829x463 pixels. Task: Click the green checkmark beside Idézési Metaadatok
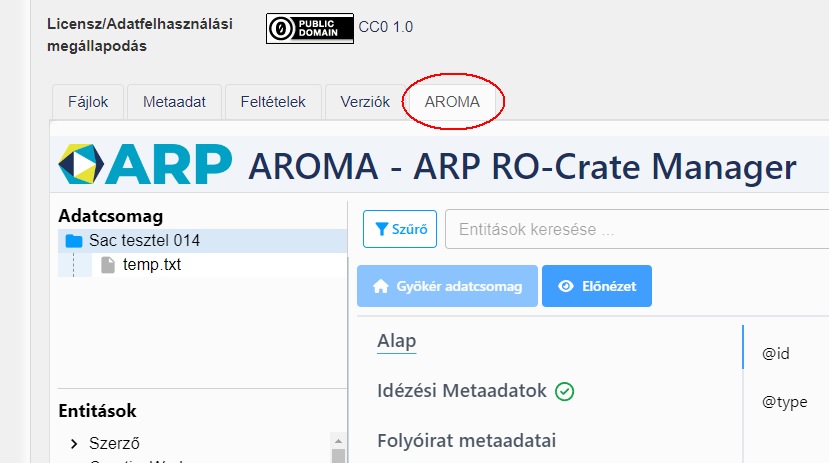[x=565, y=392]
